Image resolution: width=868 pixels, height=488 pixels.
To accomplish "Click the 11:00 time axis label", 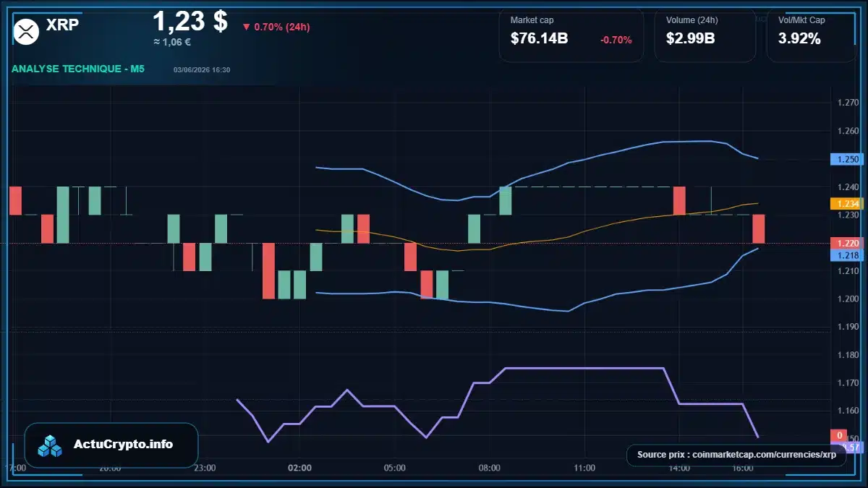I will (584, 468).
